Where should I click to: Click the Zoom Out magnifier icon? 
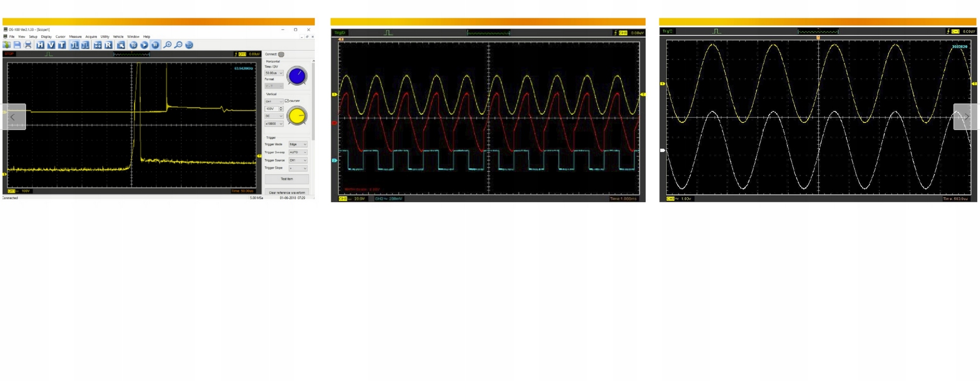coord(178,45)
